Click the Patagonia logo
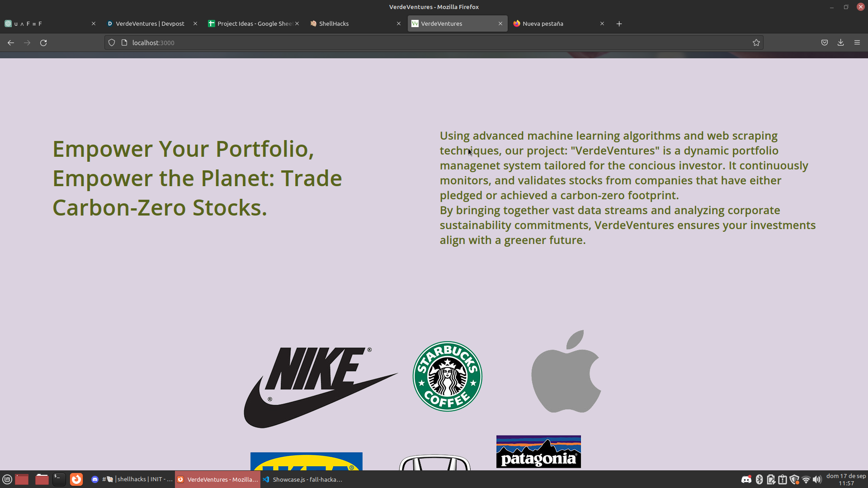The height and width of the screenshot is (488, 868). 538,451
